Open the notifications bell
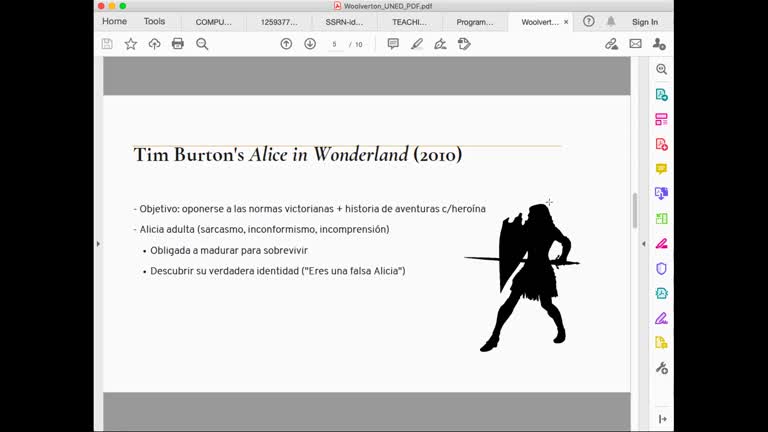Image resolution: width=768 pixels, height=432 pixels. point(611,22)
